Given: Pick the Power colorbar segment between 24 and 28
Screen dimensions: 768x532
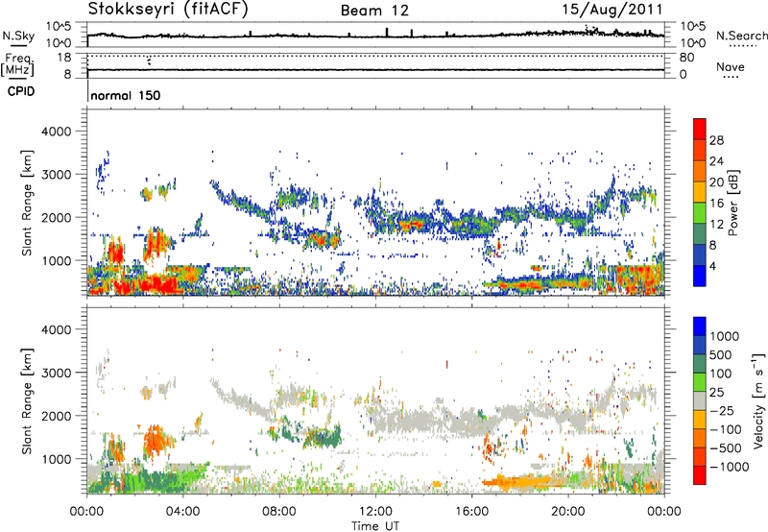Looking at the screenshot, I should coord(700,150).
